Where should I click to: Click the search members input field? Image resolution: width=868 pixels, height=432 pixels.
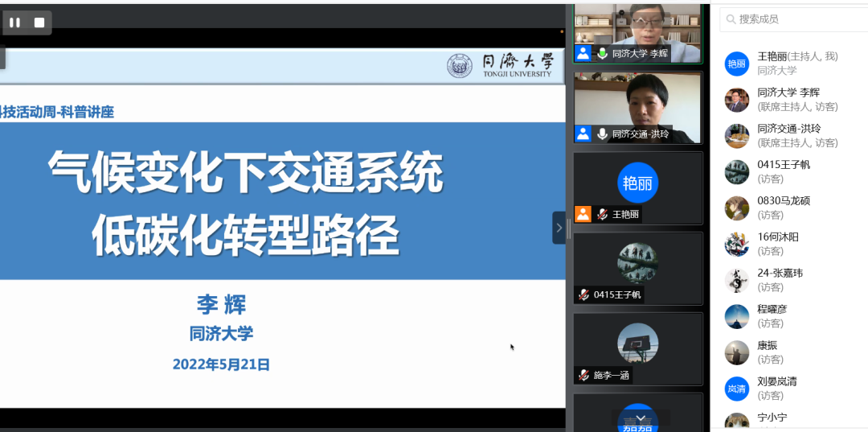(796, 19)
